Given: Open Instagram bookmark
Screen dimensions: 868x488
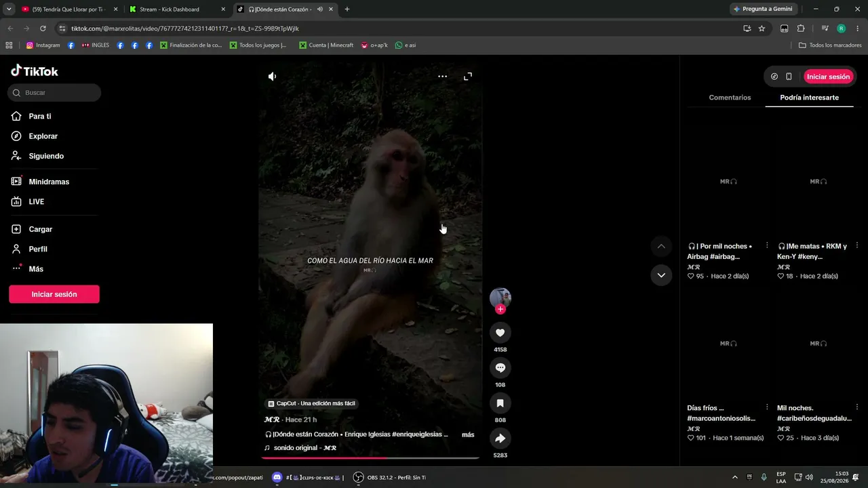Looking at the screenshot, I should [43, 45].
